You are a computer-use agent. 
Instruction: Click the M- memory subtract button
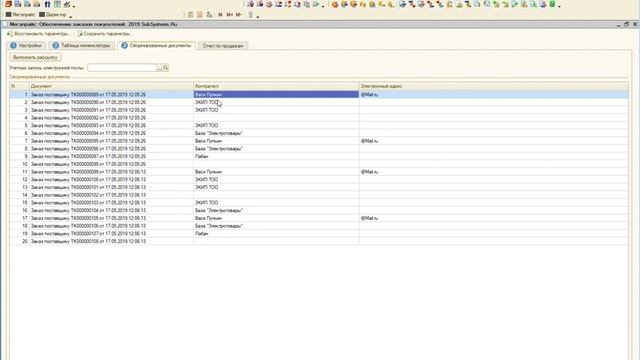[x=239, y=15]
